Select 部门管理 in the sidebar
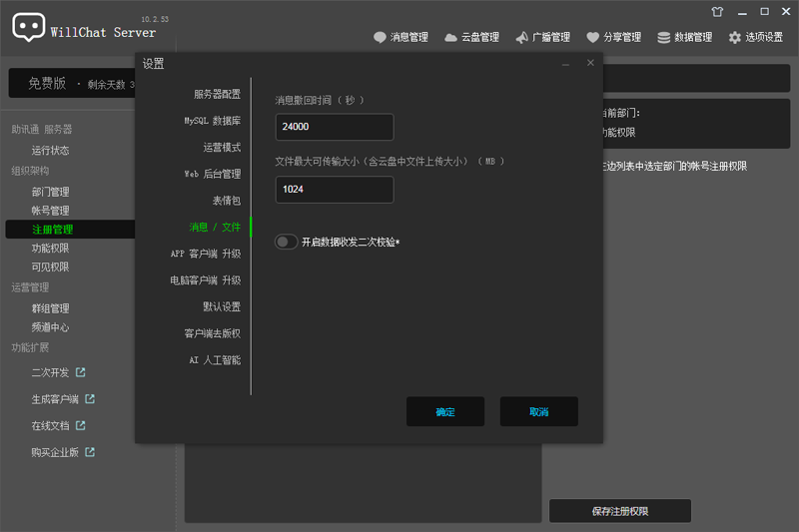This screenshot has width=799, height=532. [50, 192]
